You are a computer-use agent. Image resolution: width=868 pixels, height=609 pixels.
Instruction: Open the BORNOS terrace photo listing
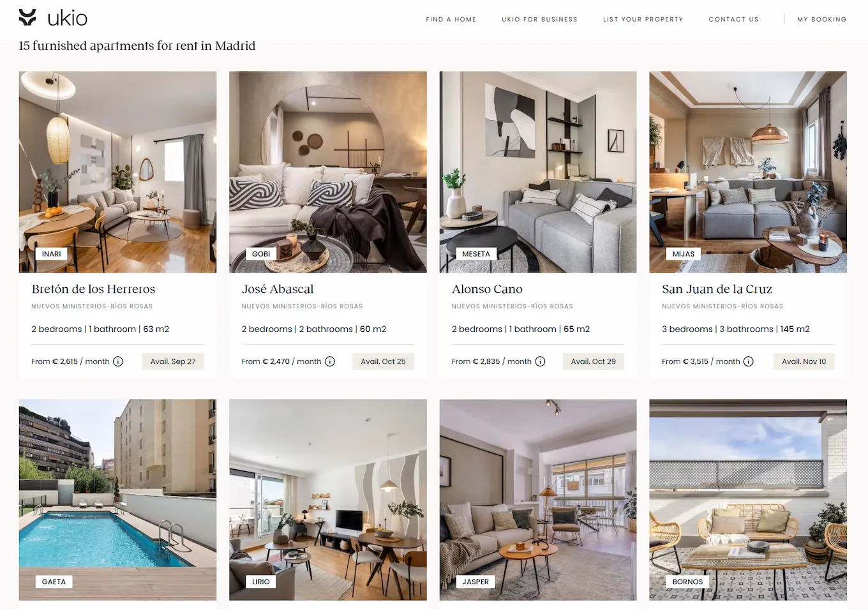748,500
